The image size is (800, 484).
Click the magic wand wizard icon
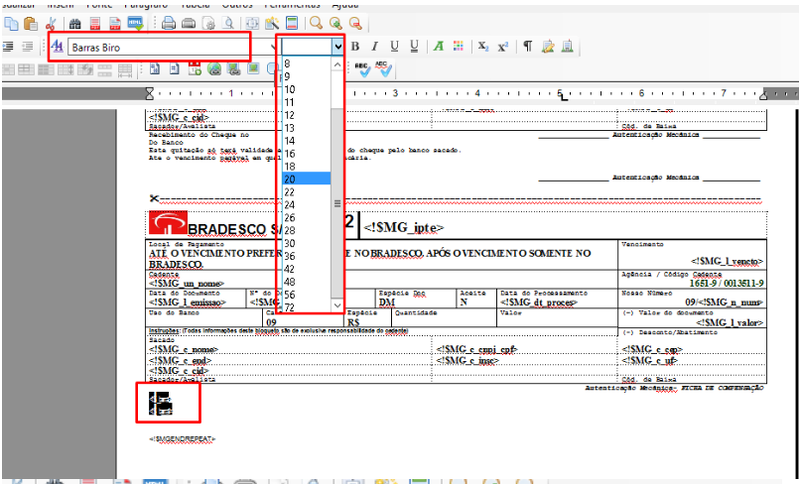(x=272, y=23)
